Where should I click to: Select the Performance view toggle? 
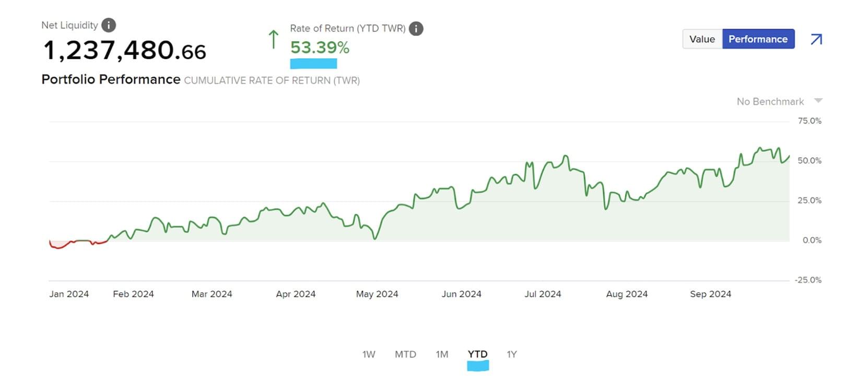click(758, 39)
